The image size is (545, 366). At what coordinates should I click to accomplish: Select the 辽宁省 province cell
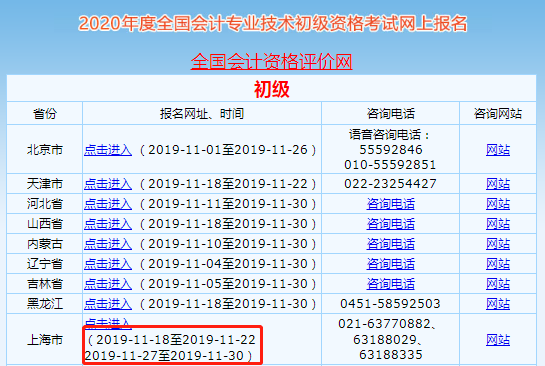[x=44, y=264]
